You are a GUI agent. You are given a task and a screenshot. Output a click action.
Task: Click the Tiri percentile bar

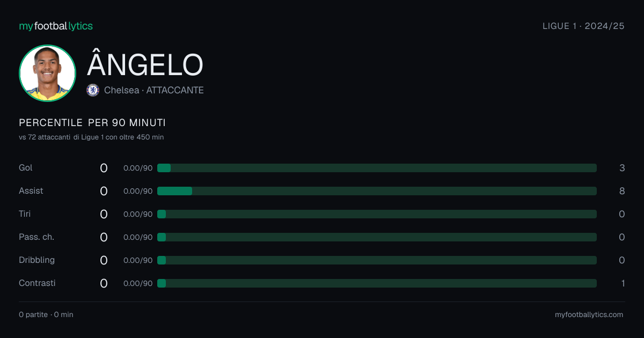pyautogui.click(x=377, y=214)
